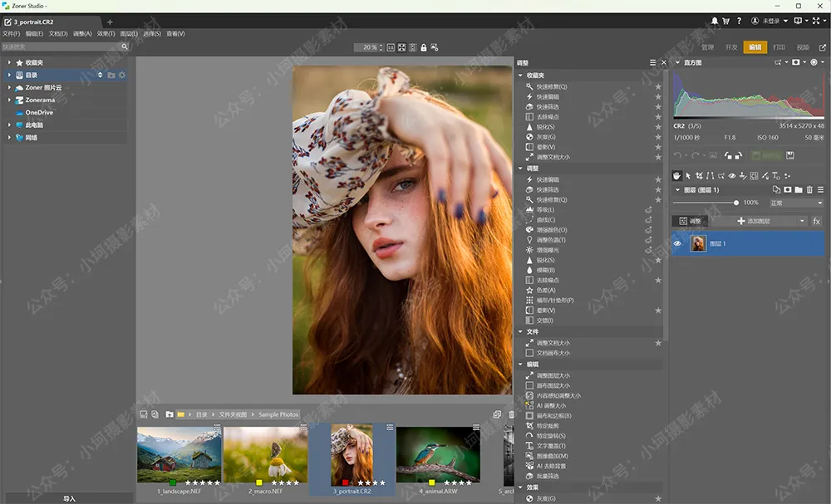Click the lock icon in zoom toolbar
This screenshot has width=831, height=504.
pyautogui.click(x=423, y=47)
